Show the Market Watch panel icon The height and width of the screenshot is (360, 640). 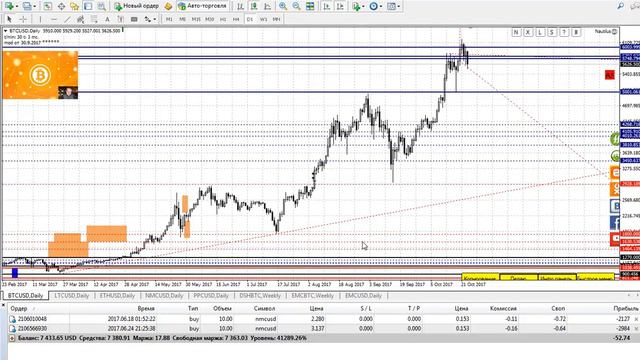[x=47, y=6]
